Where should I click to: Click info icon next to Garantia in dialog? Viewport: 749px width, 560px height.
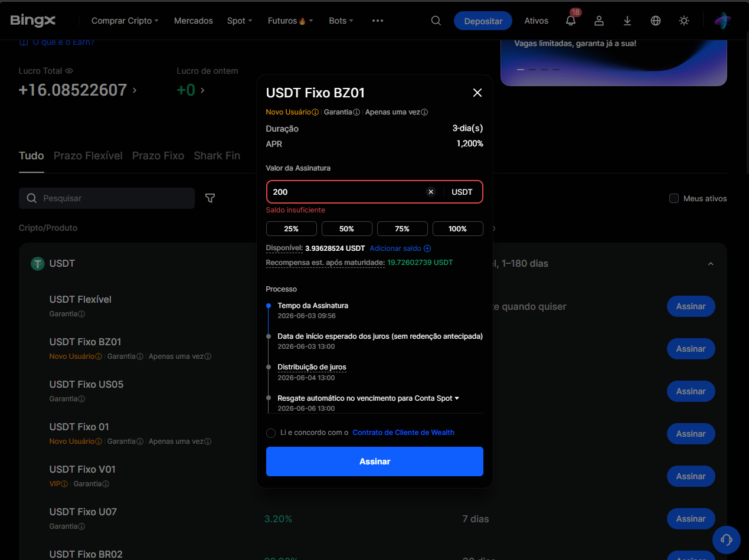356,112
